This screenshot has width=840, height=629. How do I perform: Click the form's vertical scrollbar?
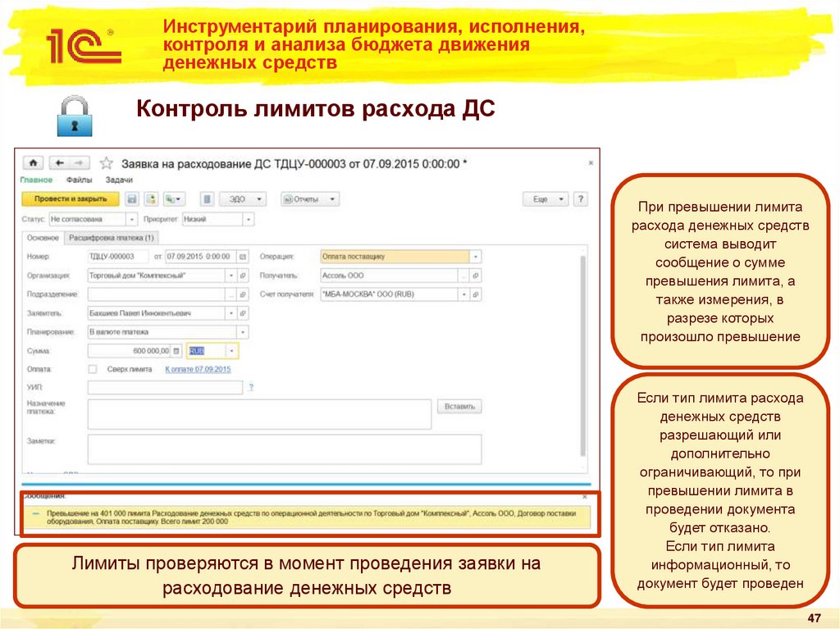point(583,357)
